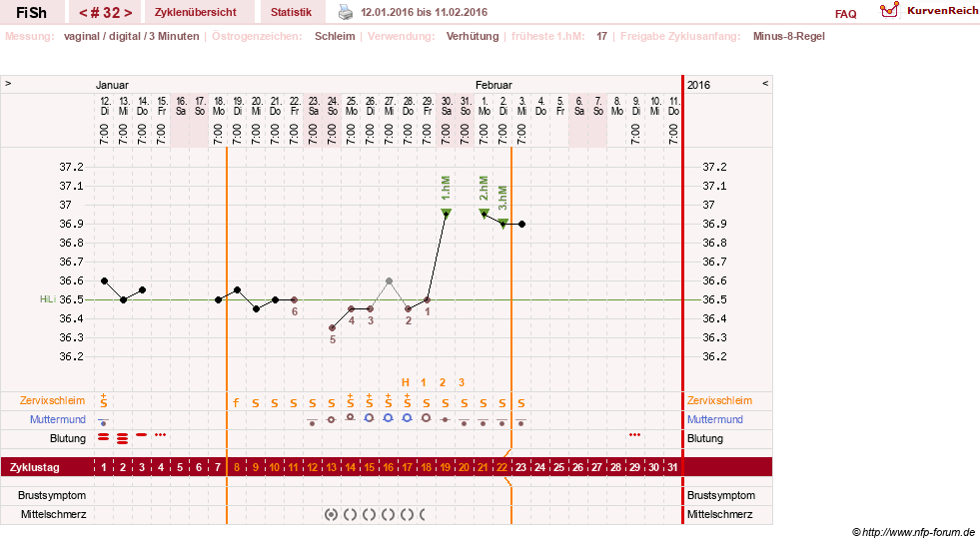This screenshot has height=544, width=980.
Task: Click Muttermund symbol on cycle day 12
Action: pyautogui.click(x=312, y=421)
